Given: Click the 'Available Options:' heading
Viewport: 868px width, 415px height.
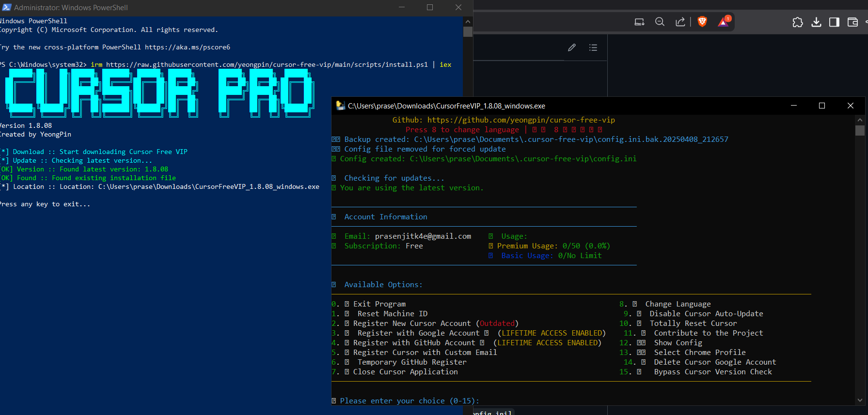Looking at the screenshot, I should [x=383, y=285].
